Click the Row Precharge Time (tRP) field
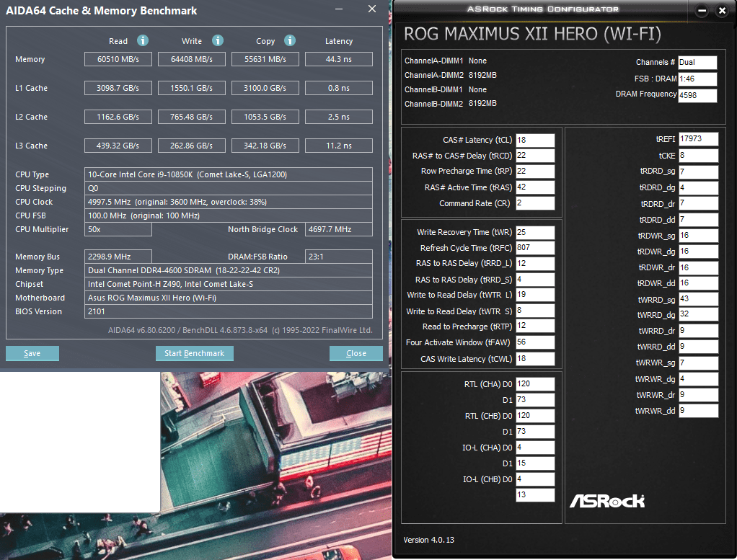This screenshot has height=560, width=737. coord(535,172)
